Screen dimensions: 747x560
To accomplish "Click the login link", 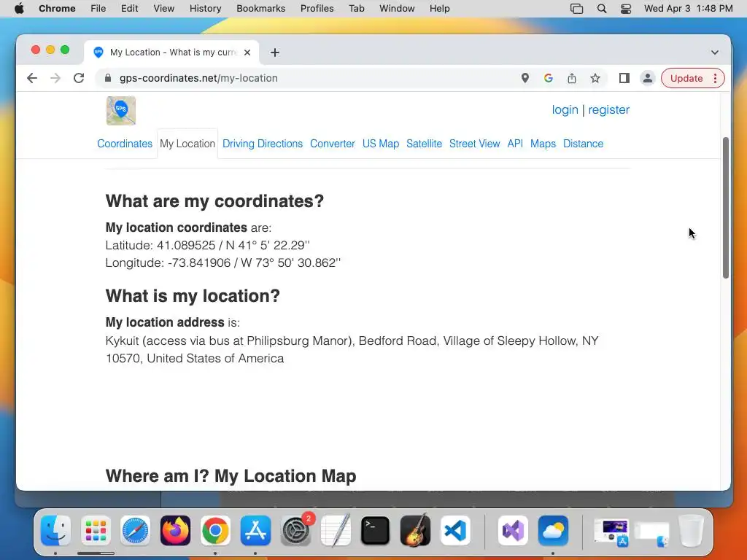I will [x=565, y=109].
